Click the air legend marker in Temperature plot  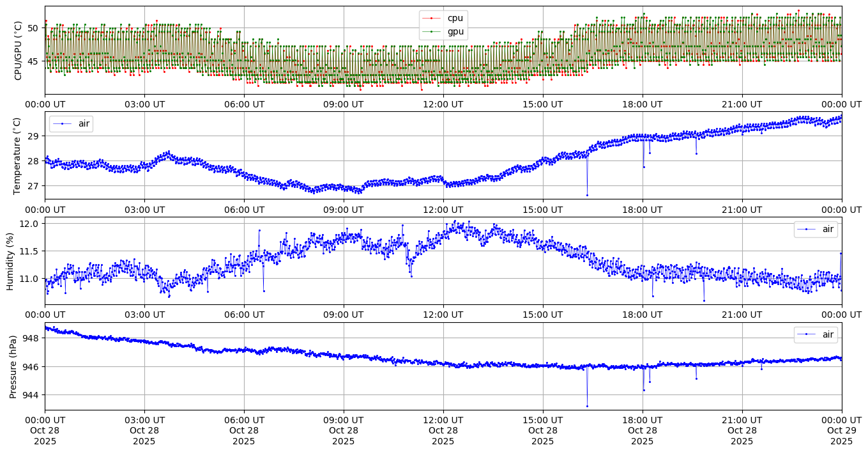pyautogui.click(x=63, y=123)
